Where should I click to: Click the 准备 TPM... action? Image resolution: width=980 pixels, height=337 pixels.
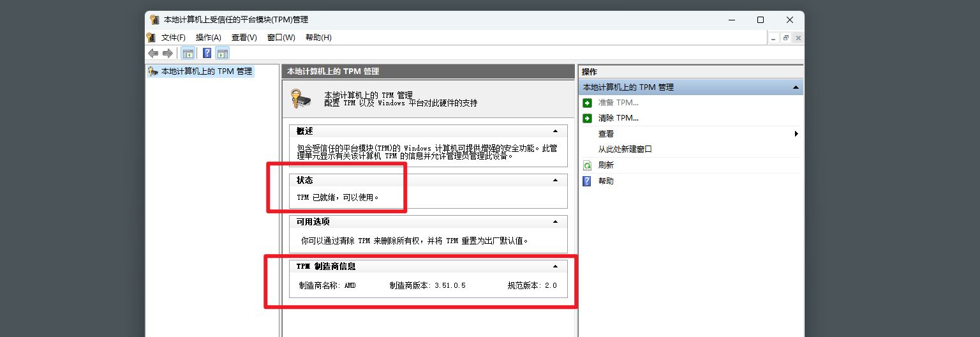click(618, 103)
